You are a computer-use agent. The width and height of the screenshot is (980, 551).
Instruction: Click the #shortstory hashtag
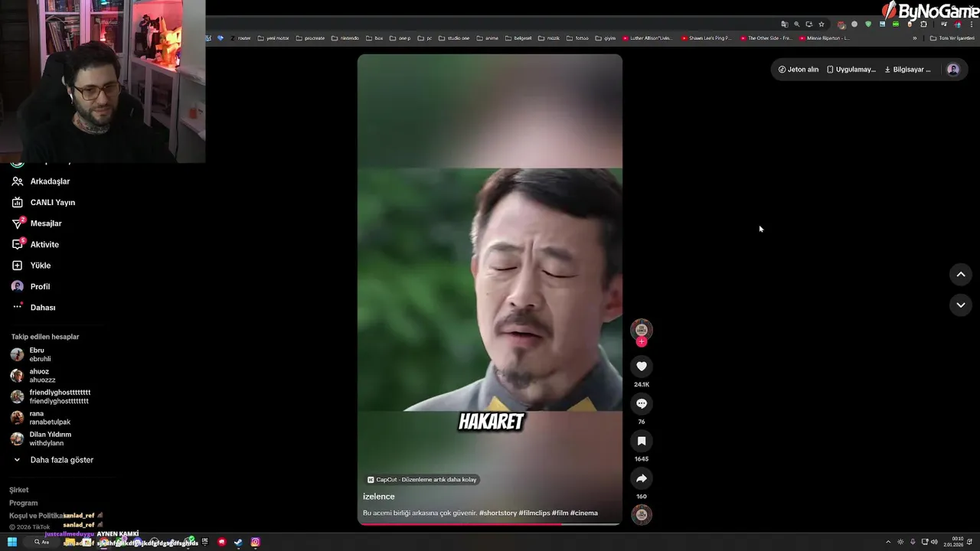498,513
